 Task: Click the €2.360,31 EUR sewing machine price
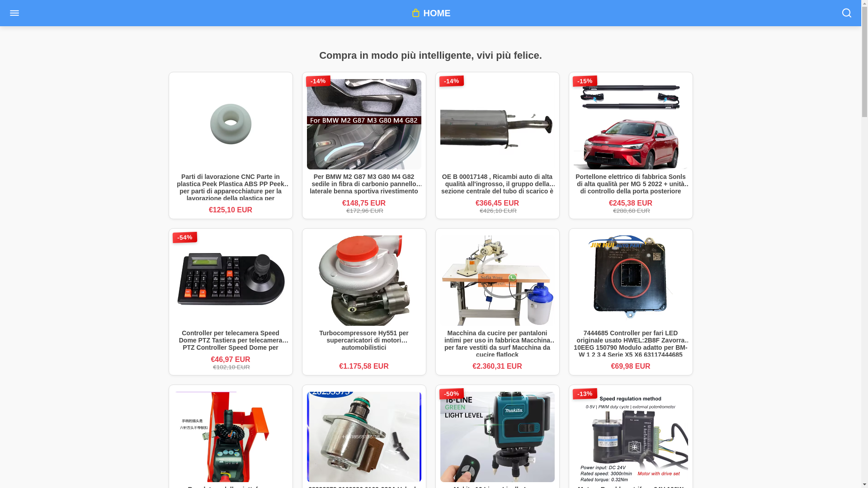pyautogui.click(x=497, y=366)
